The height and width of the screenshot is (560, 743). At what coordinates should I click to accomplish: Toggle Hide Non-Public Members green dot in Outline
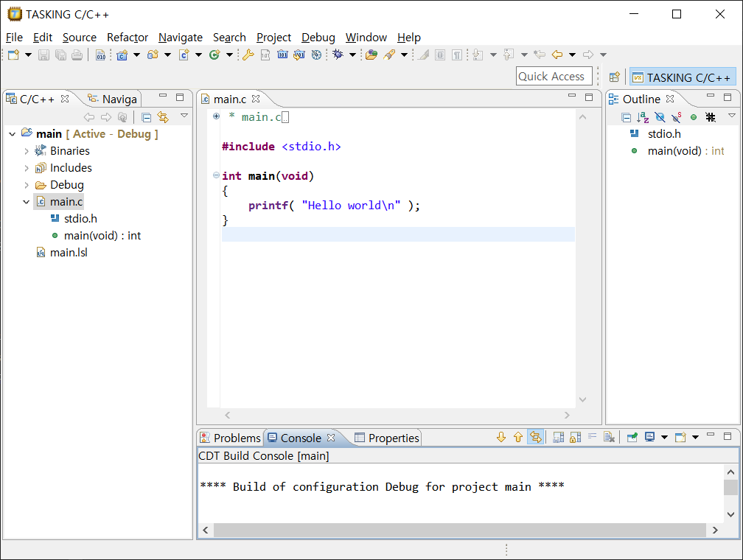tap(694, 117)
